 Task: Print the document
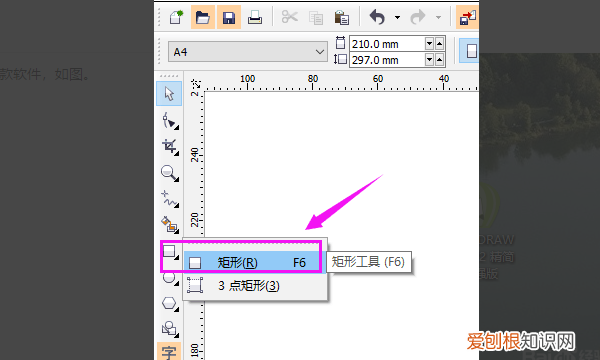(255, 17)
